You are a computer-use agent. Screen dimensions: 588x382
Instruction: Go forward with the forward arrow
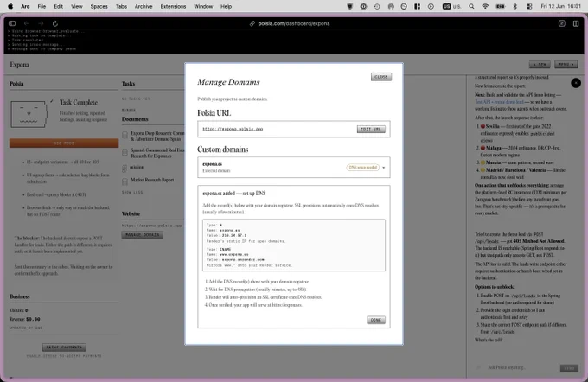(x=41, y=23)
